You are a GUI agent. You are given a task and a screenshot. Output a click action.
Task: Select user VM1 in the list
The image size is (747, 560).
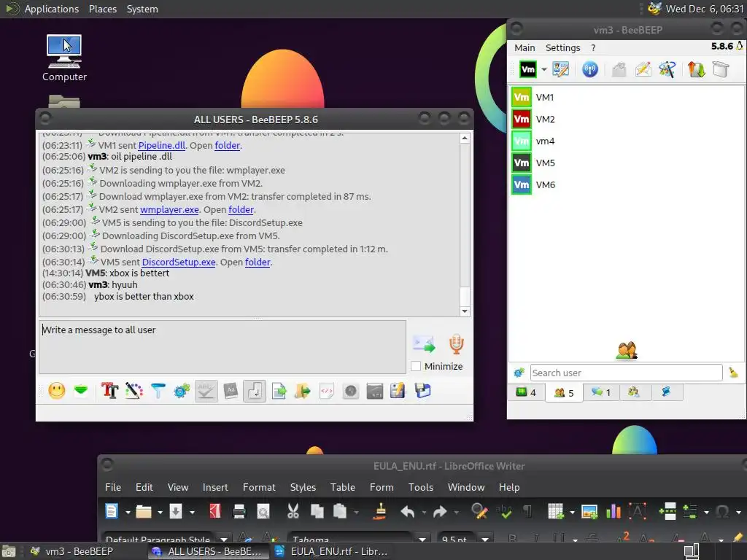point(627,97)
